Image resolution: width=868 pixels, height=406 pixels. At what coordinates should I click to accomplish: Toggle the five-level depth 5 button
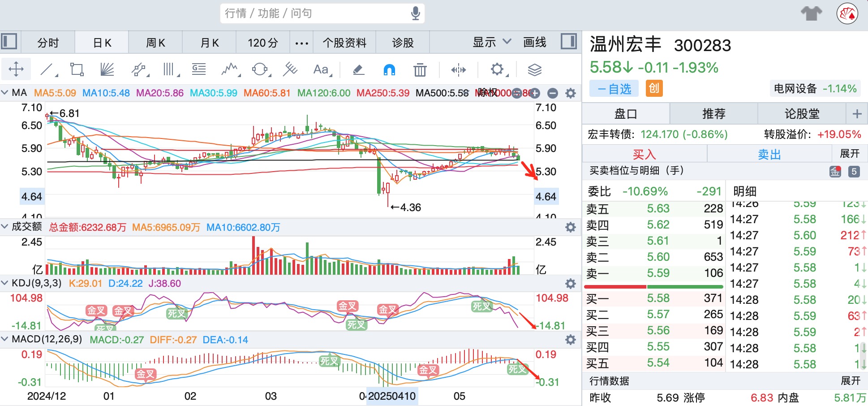click(854, 172)
